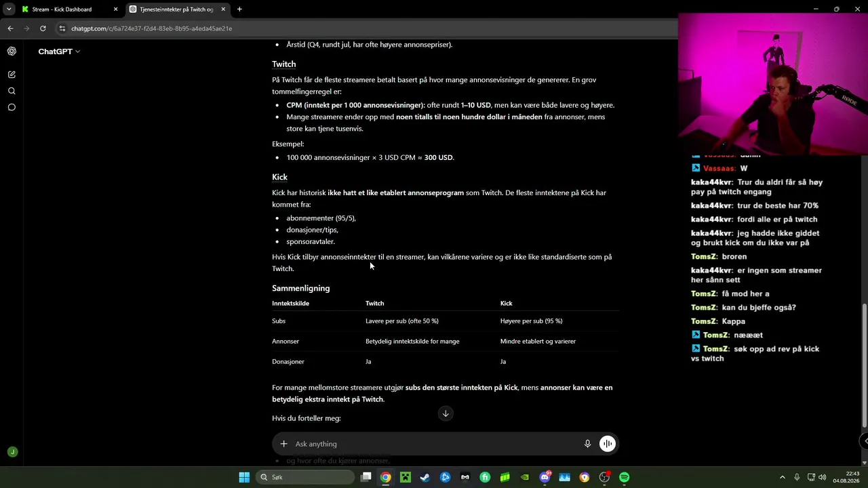Viewport: 868px width, 488px height.
Task: Click the Subs row label in the table
Action: pyautogui.click(x=279, y=321)
